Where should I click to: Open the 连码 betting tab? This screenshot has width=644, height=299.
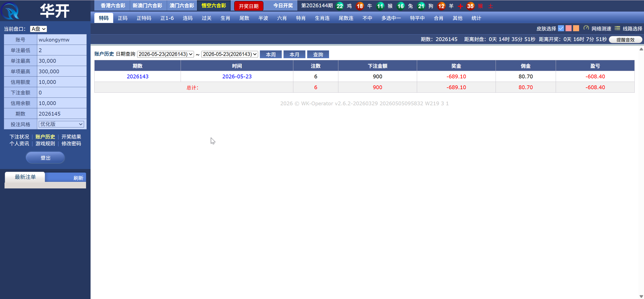pyautogui.click(x=188, y=18)
